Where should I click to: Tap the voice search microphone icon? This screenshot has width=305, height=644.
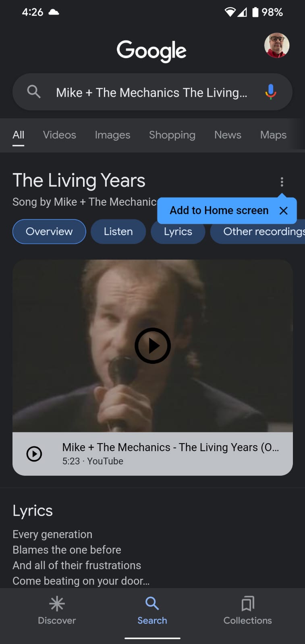(x=271, y=92)
